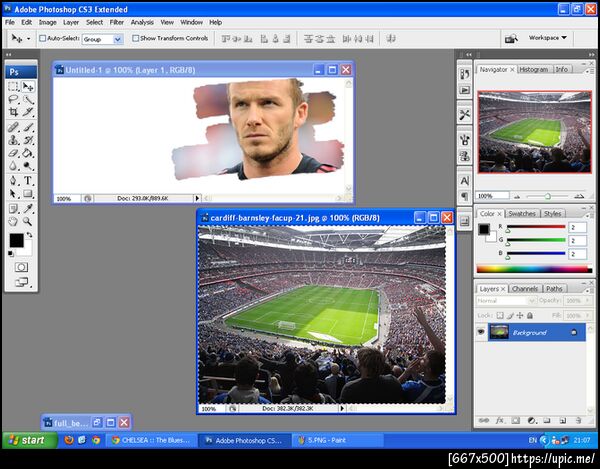The width and height of the screenshot is (600, 469).
Task: Toggle lock transparent pixels in Layers
Action: click(500, 316)
